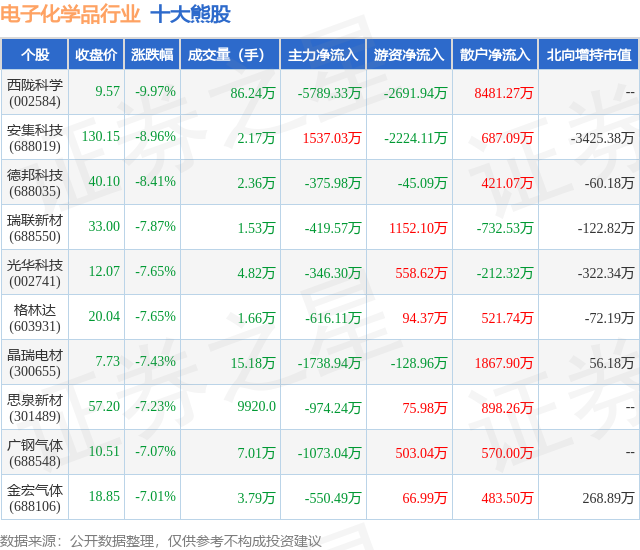Click main inflow -1738.94万
The height and width of the screenshot is (550, 640).
(x=329, y=363)
